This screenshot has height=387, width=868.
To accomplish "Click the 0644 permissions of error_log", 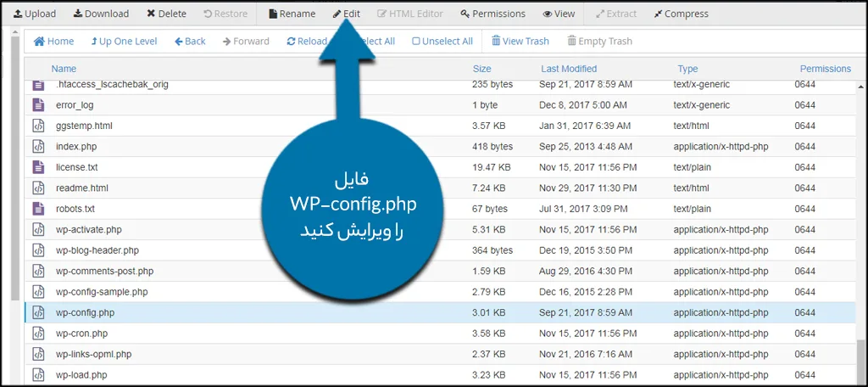I will (x=805, y=104).
